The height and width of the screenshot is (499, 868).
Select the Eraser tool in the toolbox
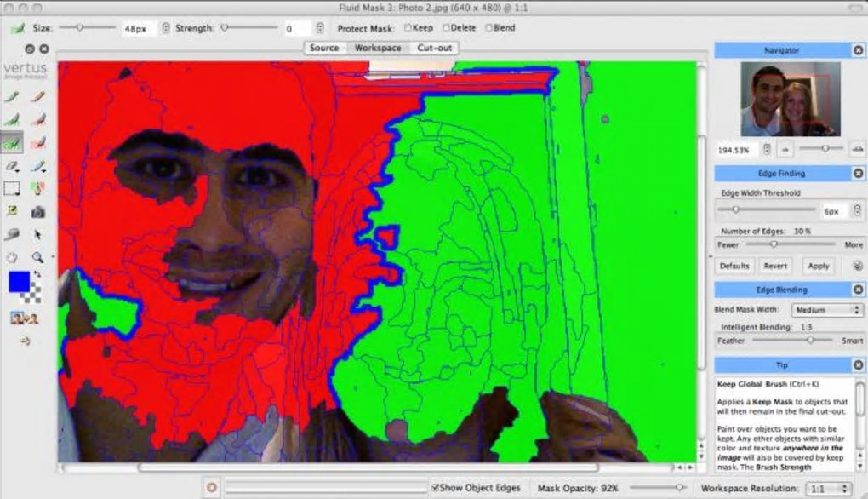(x=12, y=166)
